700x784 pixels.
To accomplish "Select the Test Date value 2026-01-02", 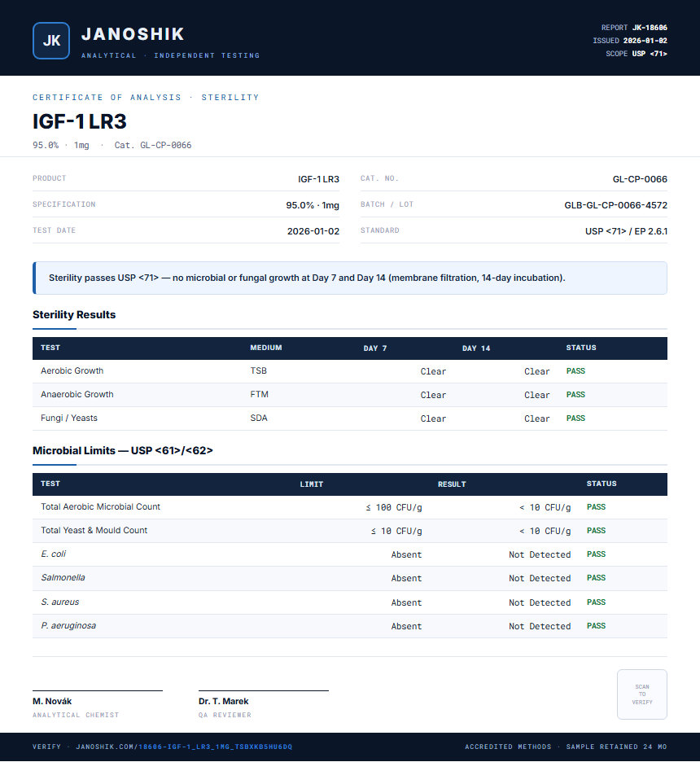I will (x=313, y=231).
